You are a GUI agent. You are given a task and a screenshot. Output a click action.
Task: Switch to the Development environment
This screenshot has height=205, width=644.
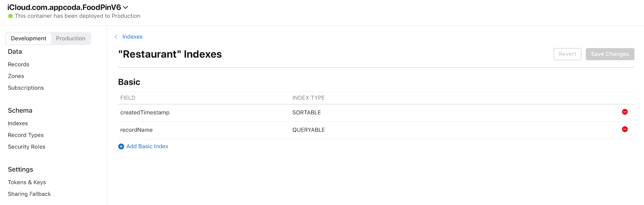pyautogui.click(x=29, y=39)
